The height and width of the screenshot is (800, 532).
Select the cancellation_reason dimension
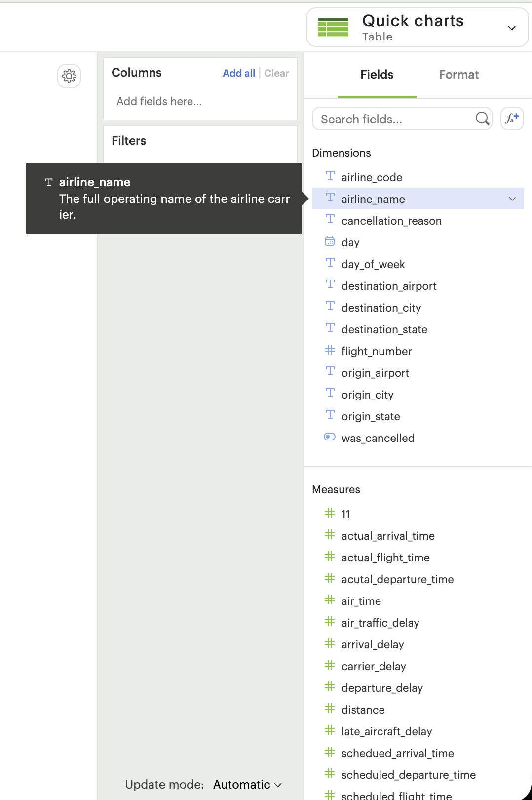tap(391, 221)
